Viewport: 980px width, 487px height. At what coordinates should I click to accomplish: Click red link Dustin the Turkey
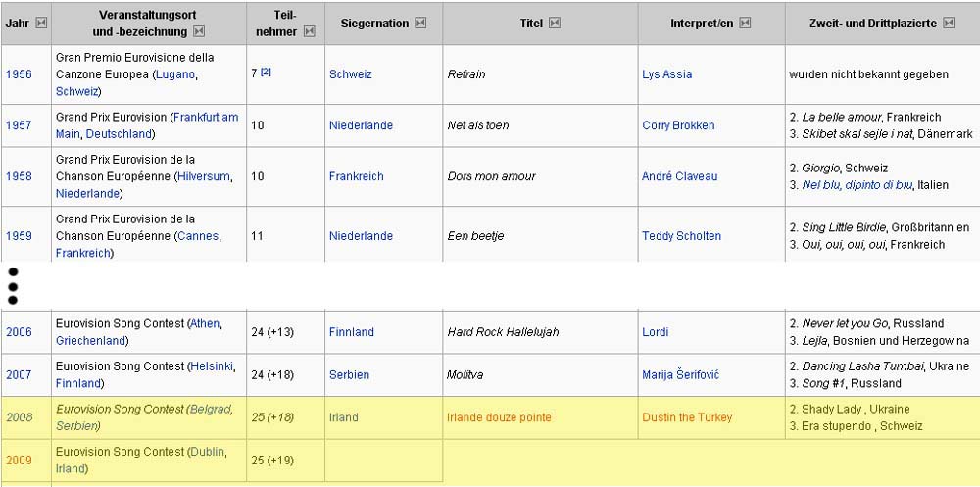point(687,417)
